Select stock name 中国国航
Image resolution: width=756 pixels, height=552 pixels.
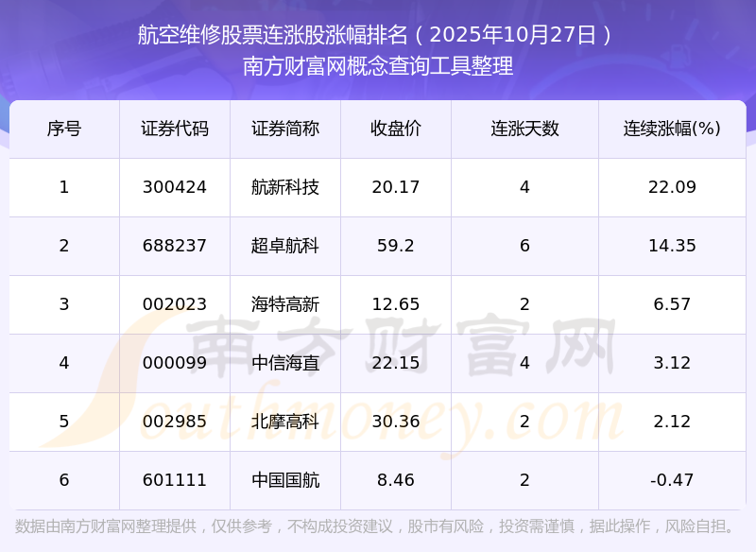click(285, 480)
